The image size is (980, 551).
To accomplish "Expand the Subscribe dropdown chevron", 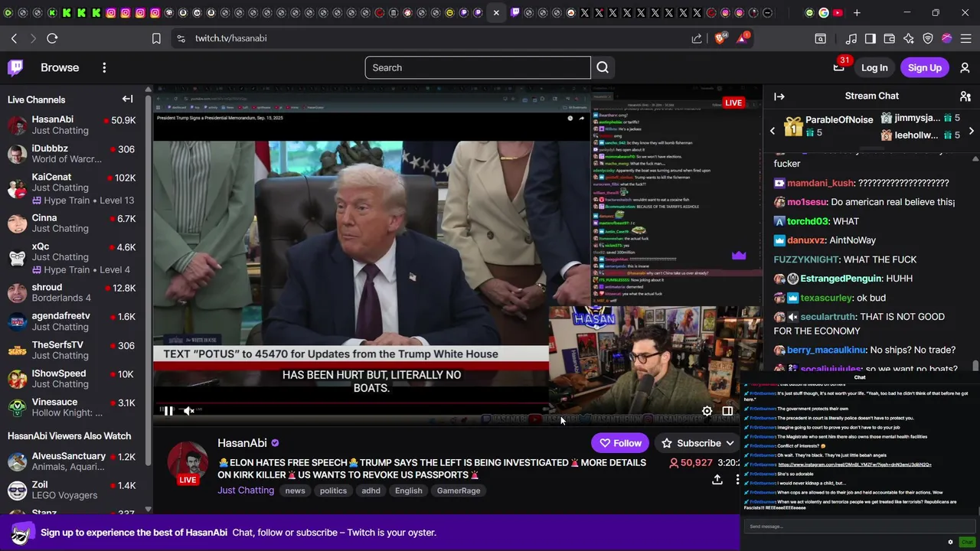I will point(730,443).
